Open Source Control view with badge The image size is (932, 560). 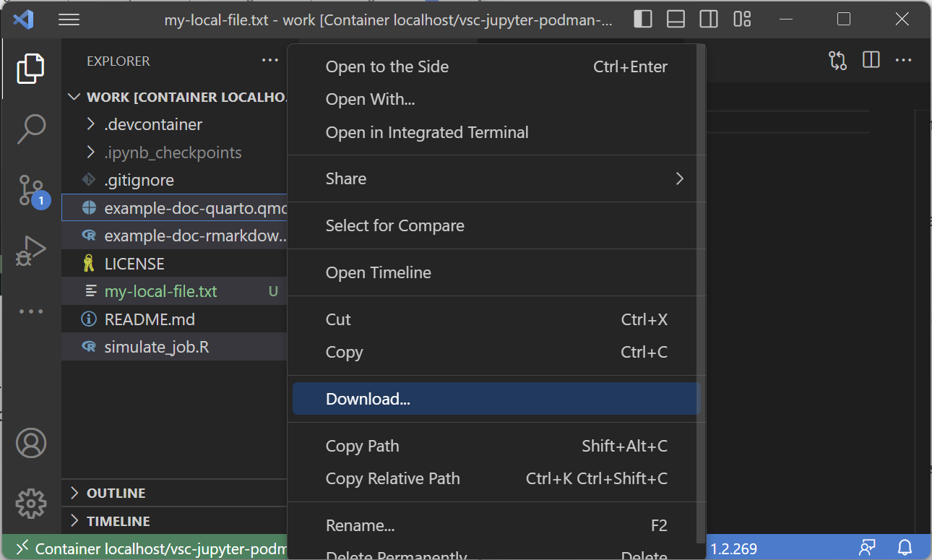pyautogui.click(x=31, y=190)
